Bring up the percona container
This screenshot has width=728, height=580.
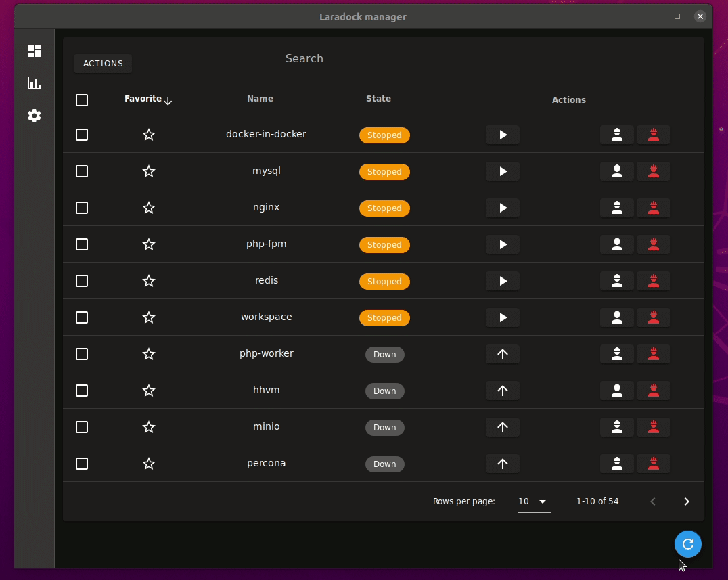pyautogui.click(x=503, y=464)
